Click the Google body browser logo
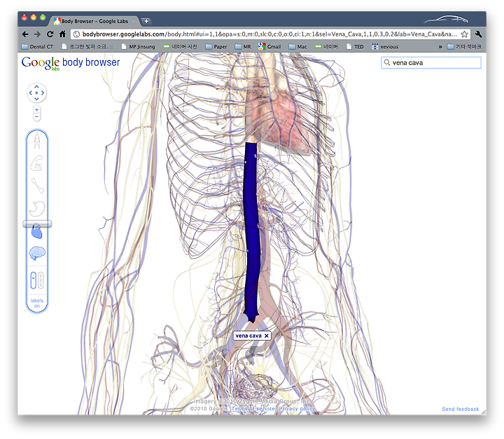The height and width of the screenshot is (439, 504). [x=71, y=63]
